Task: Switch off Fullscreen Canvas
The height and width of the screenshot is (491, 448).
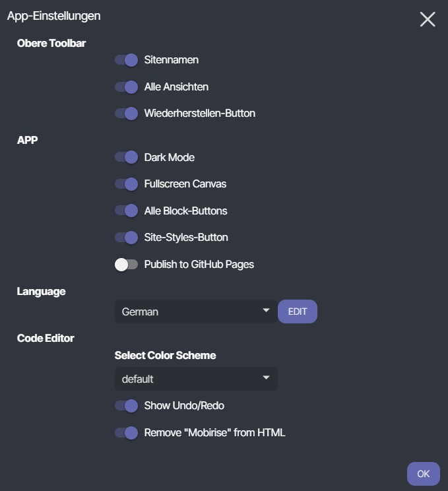Action: click(x=126, y=184)
